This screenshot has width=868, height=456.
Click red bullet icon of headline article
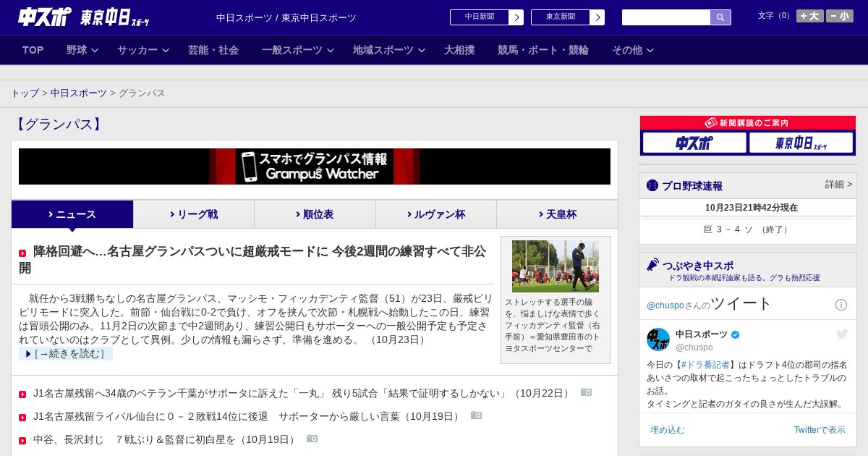click(22, 253)
